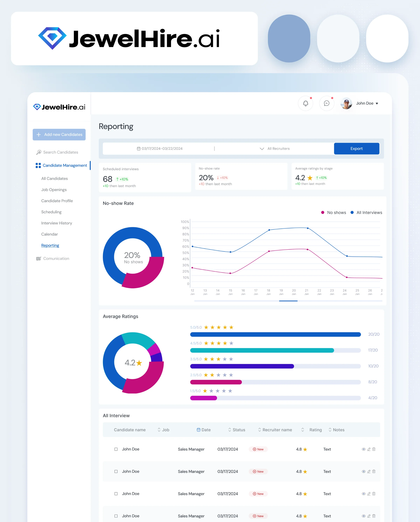Open the Scheduling page
The height and width of the screenshot is (522, 420).
(x=51, y=212)
